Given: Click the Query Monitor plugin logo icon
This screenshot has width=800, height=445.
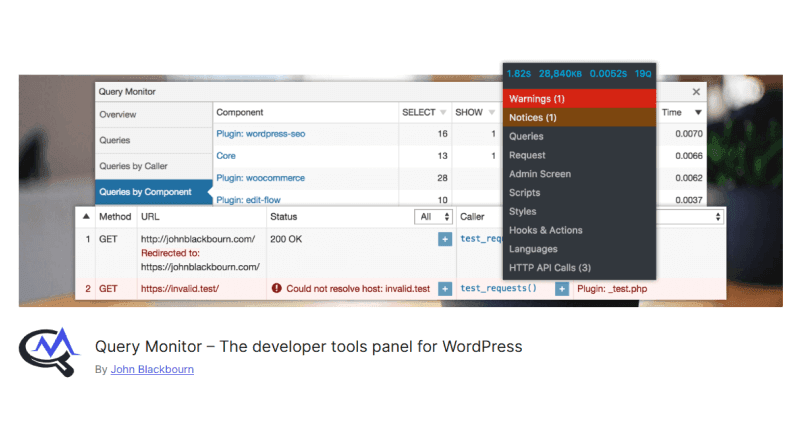Looking at the screenshot, I should pyautogui.click(x=47, y=355).
